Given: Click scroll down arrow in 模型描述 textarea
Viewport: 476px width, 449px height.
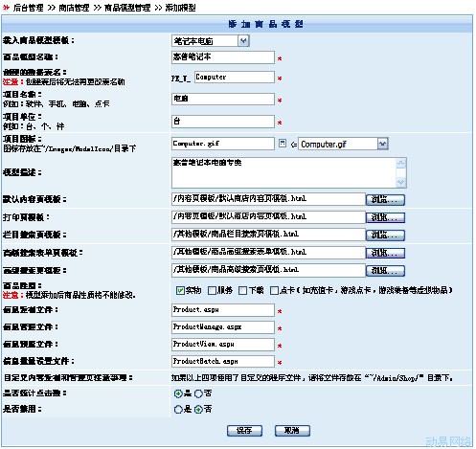Looking at the screenshot, I should [x=400, y=182].
